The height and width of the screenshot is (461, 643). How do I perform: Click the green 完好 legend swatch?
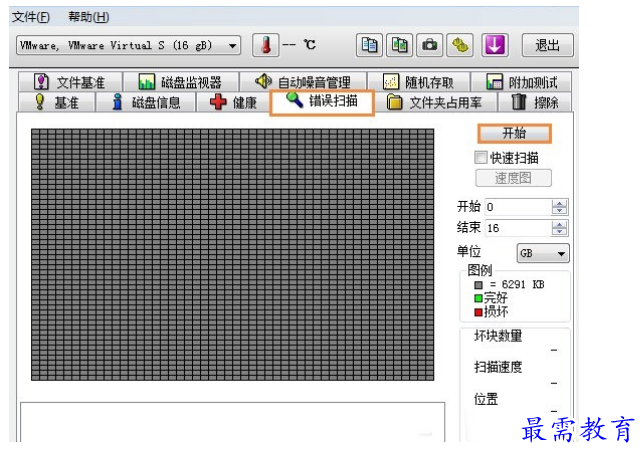tap(478, 298)
